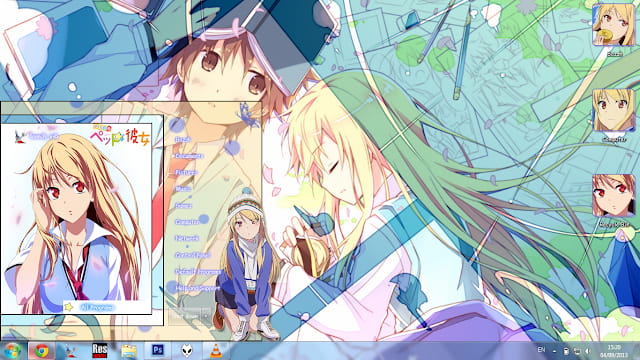This screenshot has height=360, width=640.
Task: Open the Res application on the taskbar
Action: click(x=99, y=351)
